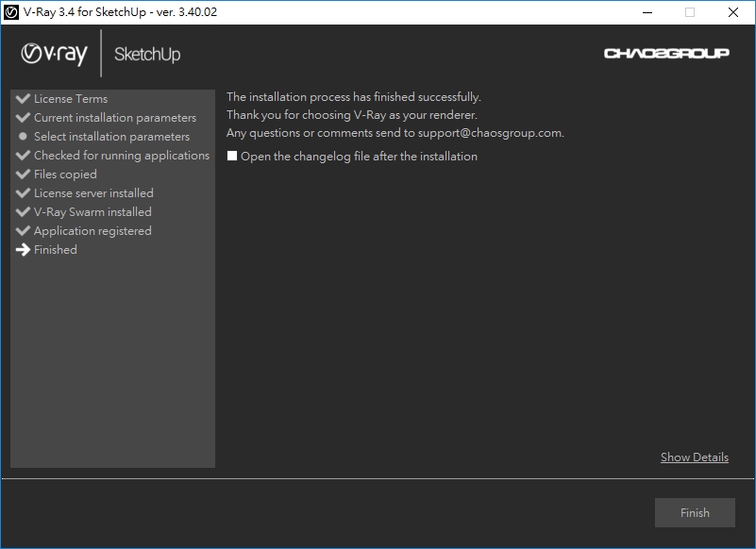Select the License Terms step text
The image size is (756, 549).
pyautogui.click(x=71, y=99)
